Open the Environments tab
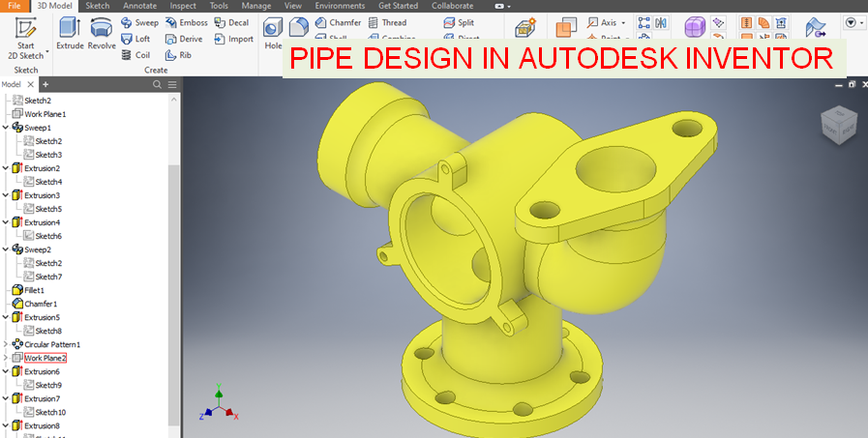Viewport: 868px width, 438px height. pyautogui.click(x=340, y=6)
